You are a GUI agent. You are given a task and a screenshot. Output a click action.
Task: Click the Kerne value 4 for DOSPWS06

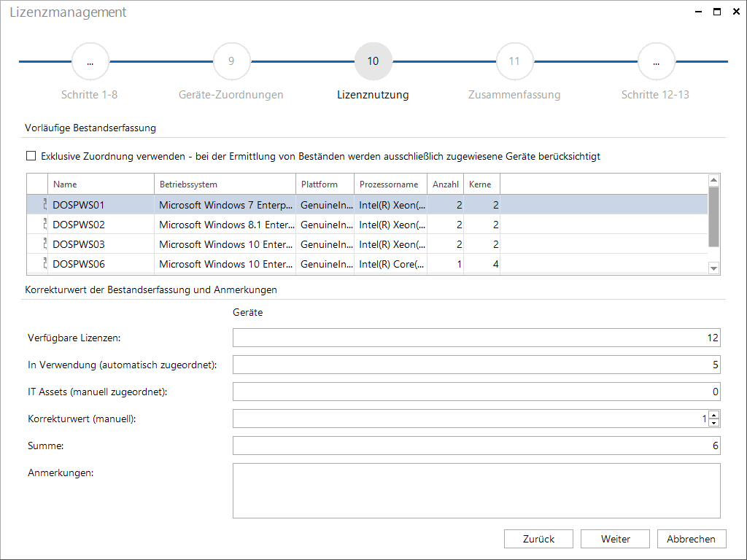481,264
